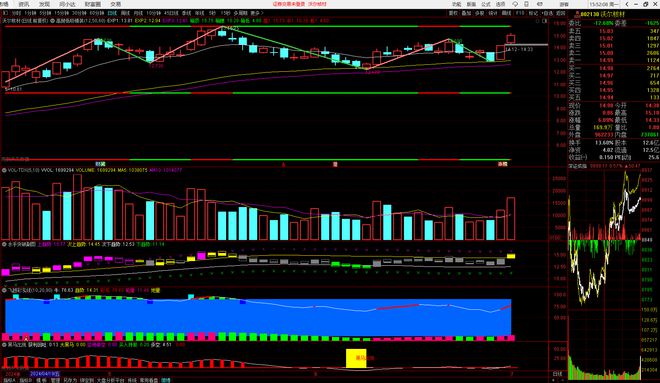This screenshot has height=383, width=660.
Task: Open the 问小达 menu
Action: coord(67,4)
